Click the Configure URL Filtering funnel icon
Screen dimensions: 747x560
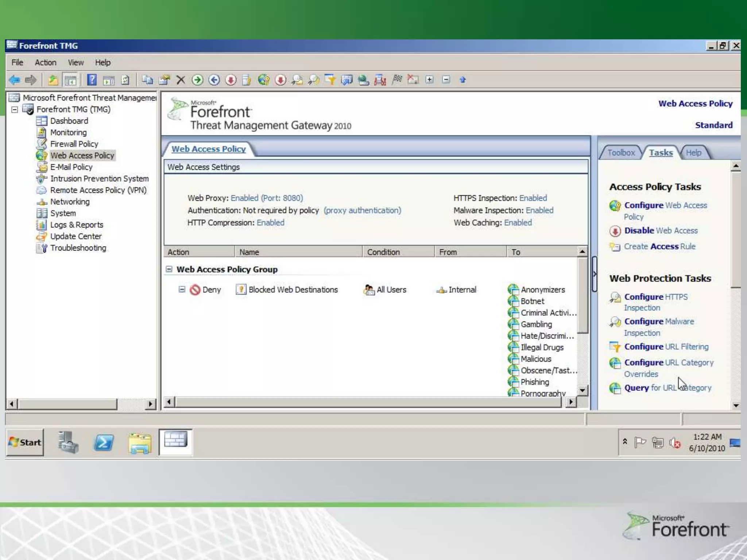pyautogui.click(x=615, y=347)
